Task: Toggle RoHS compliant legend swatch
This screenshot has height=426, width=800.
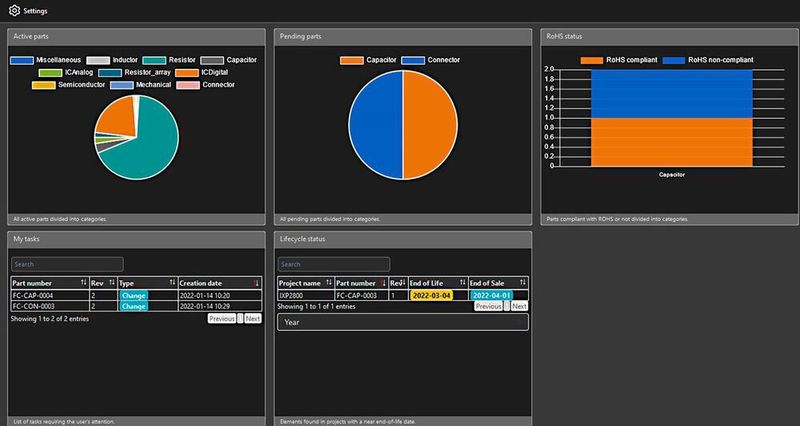Action: coord(592,60)
